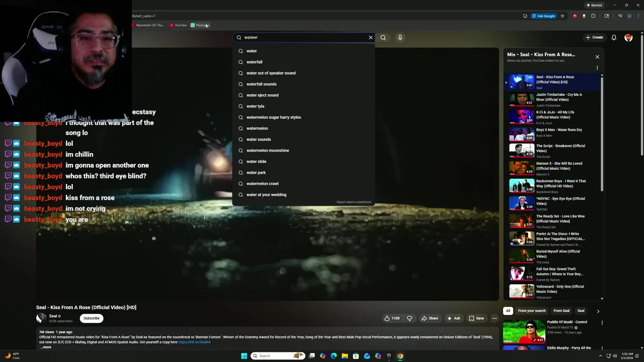Pick the 'water tyla' suggestion
The image size is (644, 362).
[303, 106]
